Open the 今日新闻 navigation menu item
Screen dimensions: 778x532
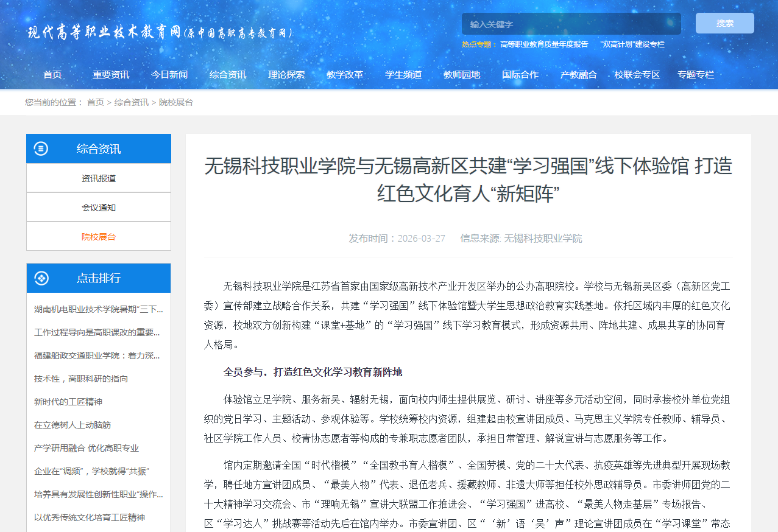[169, 74]
